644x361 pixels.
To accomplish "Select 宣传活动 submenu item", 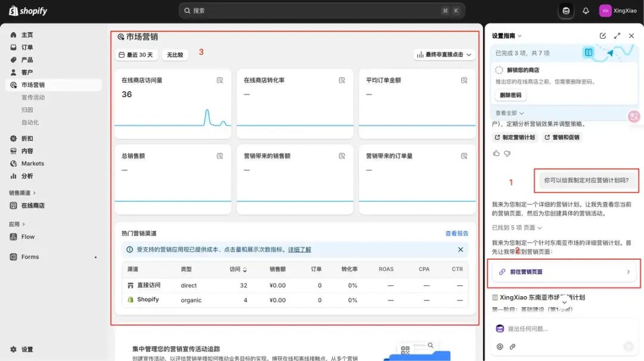I will click(33, 97).
